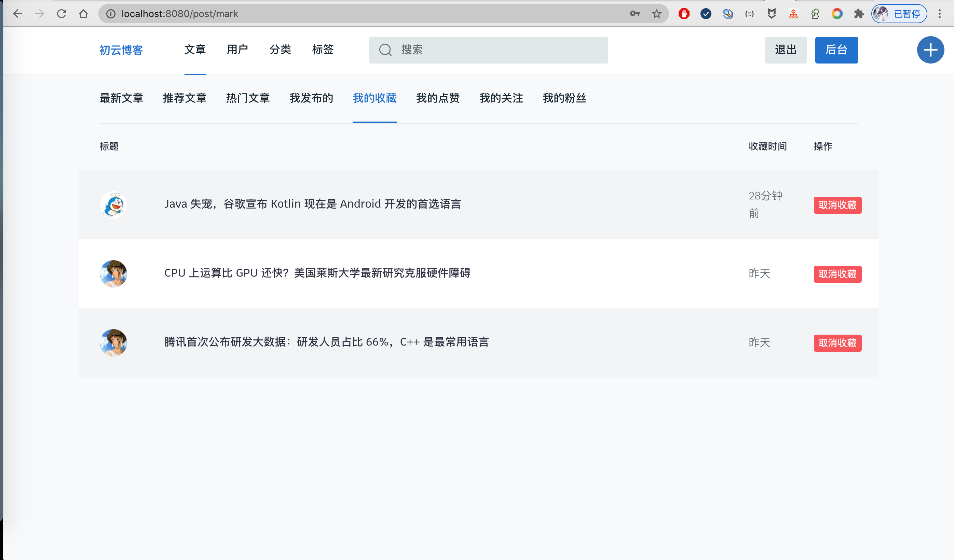Open Chrome three-dot menu

940,14
